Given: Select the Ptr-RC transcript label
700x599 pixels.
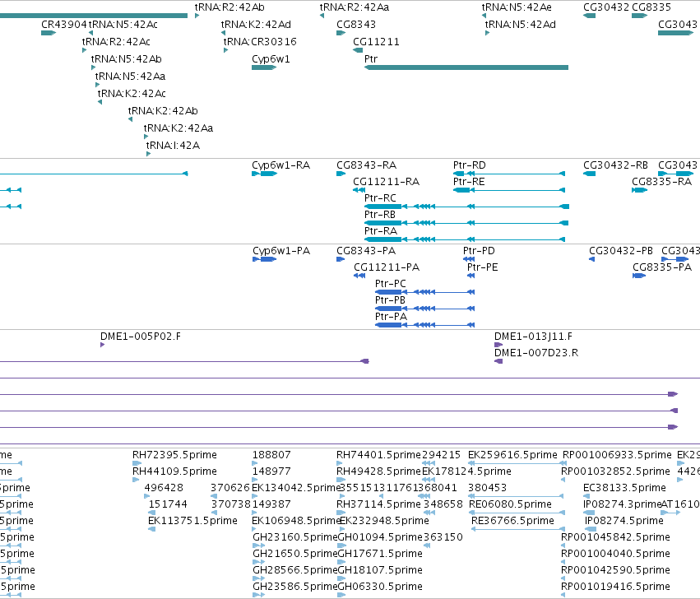Looking at the screenshot, I should (x=380, y=198).
